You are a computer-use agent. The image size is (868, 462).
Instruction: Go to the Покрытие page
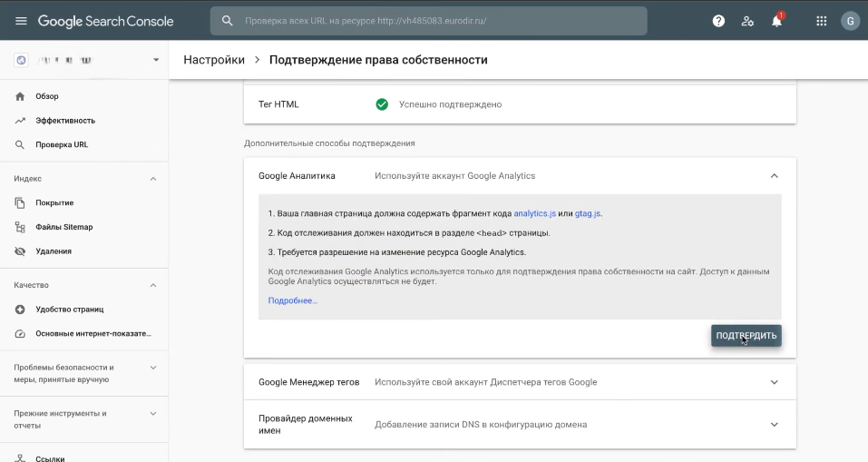[54, 202]
